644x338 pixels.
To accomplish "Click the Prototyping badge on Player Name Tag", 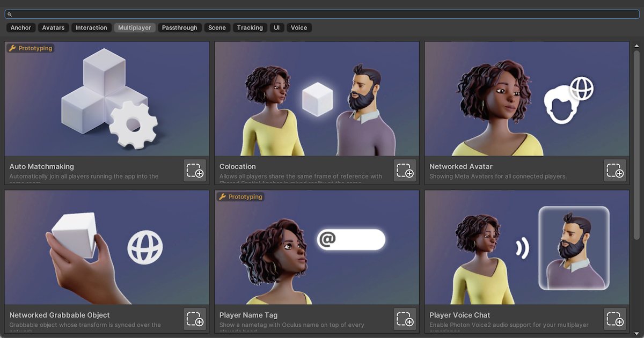I will (240, 196).
